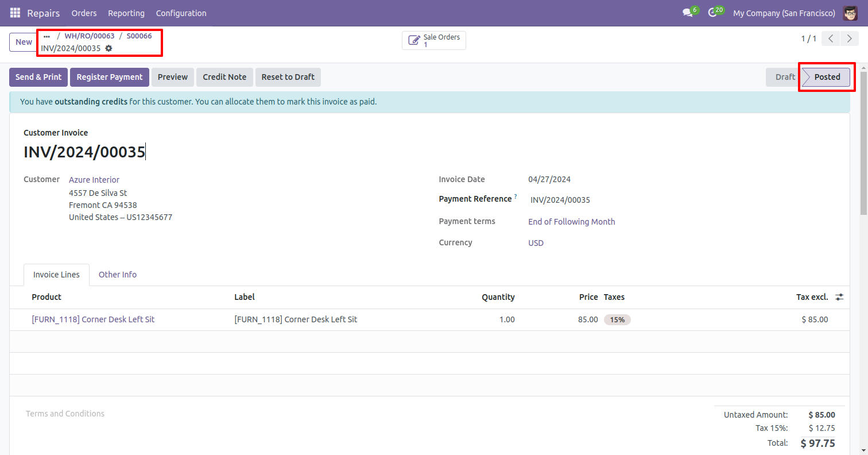Click the Terms and Conditions field

click(x=65, y=414)
